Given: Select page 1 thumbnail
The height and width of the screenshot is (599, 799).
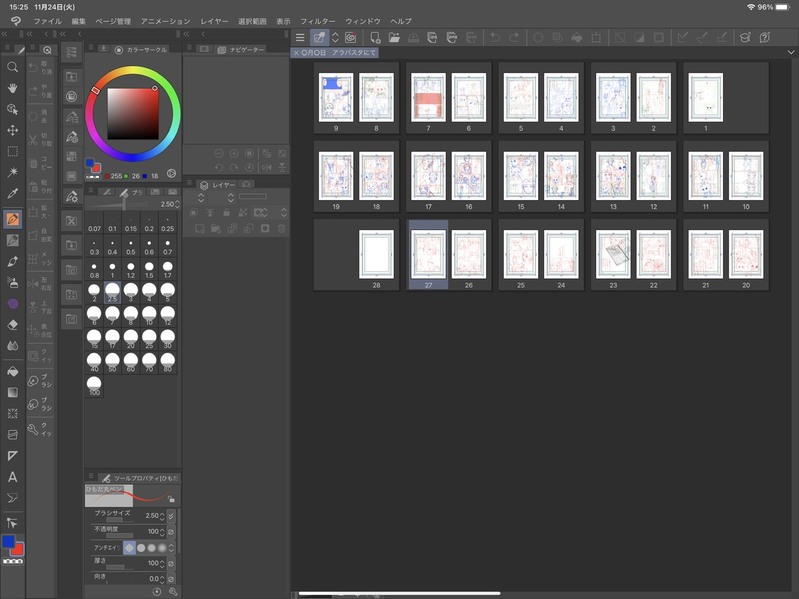Looking at the screenshot, I should [705, 97].
